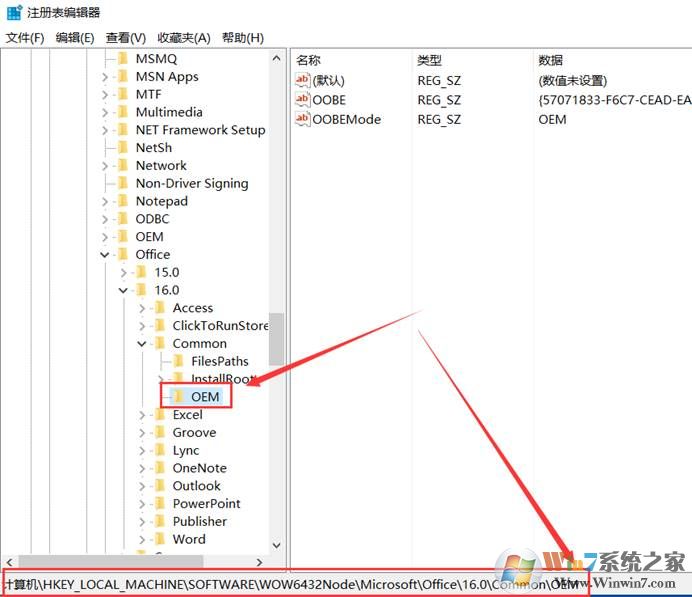Select the Non-Driver Signing key

(x=192, y=183)
